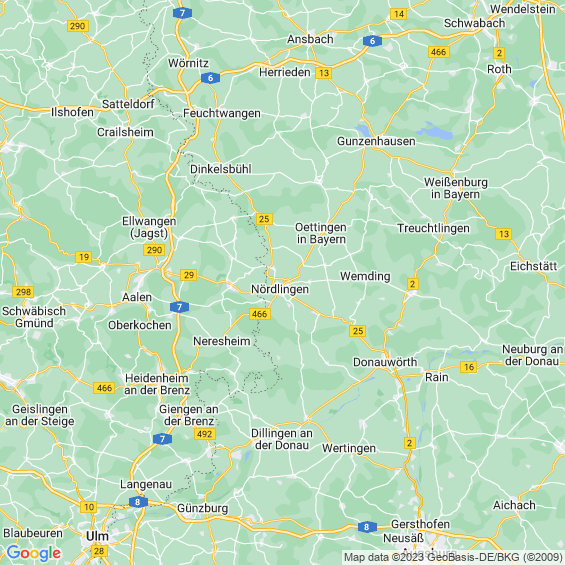Select the Heidenheim an der Brenz label
The height and width of the screenshot is (565, 565).
coord(157,384)
